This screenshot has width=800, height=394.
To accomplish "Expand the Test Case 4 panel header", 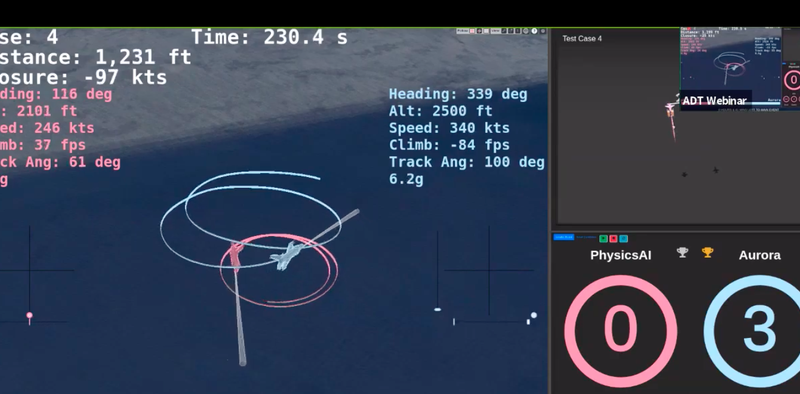I will [x=582, y=38].
